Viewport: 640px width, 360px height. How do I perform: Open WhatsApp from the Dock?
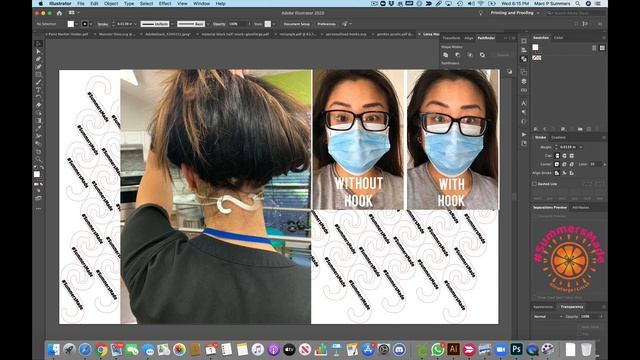437,350
